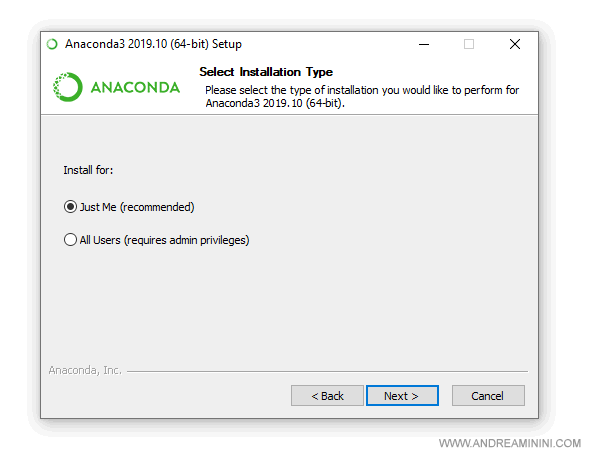Screen dimensions: 600x455
Task: Close the Anaconda3 Setup window
Action: point(515,44)
